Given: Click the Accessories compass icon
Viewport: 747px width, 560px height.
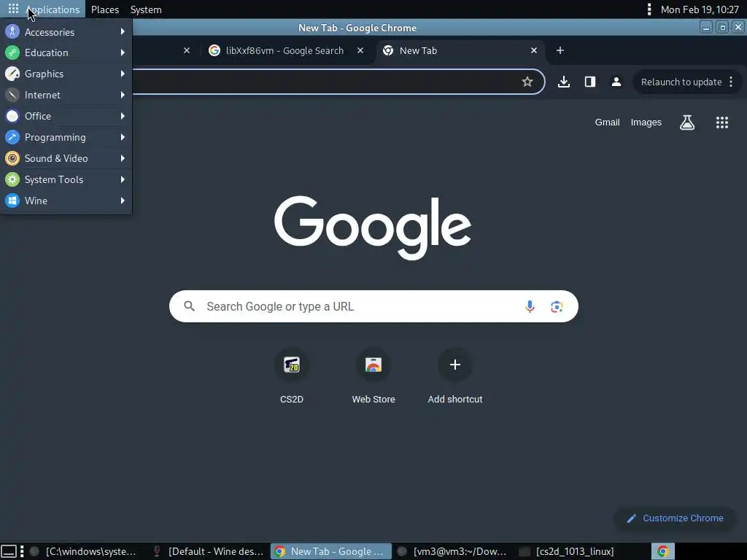Looking at the screenshot, I should [12, 32].
